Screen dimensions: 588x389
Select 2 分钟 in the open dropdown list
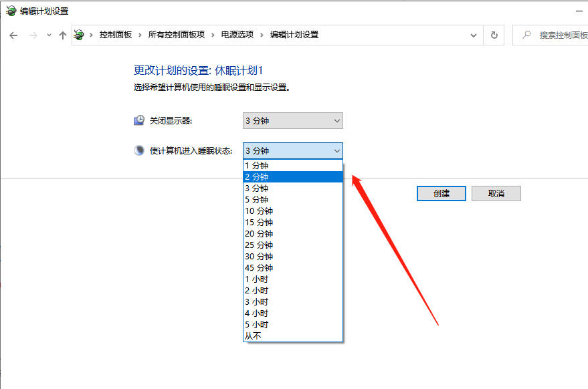[x=293, y=176]
